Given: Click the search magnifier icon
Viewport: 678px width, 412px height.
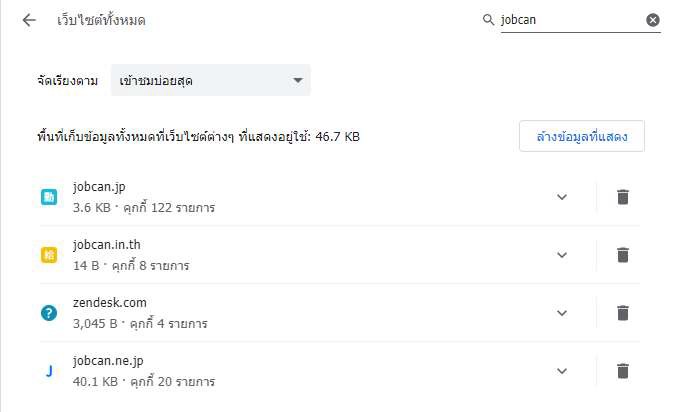Looking at the screenshot, I should [488, 20].
